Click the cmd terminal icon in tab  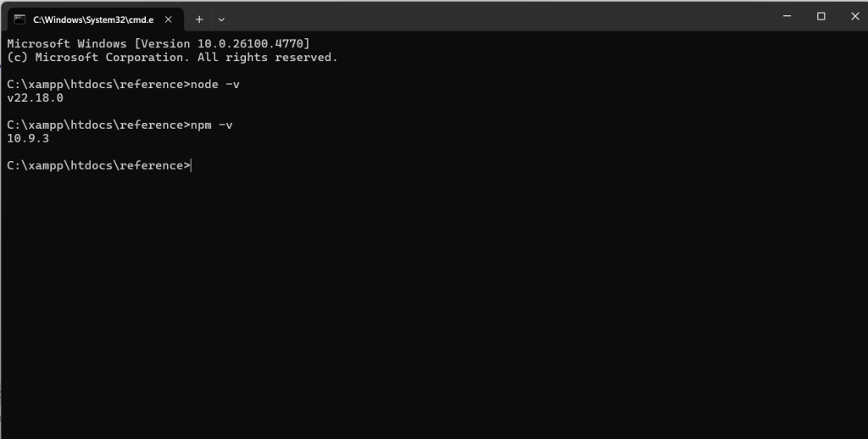click(19, 19)
